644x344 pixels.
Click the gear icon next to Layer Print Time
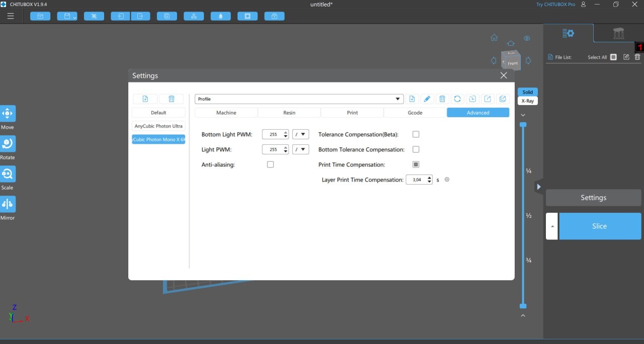(x=447, y=180)
